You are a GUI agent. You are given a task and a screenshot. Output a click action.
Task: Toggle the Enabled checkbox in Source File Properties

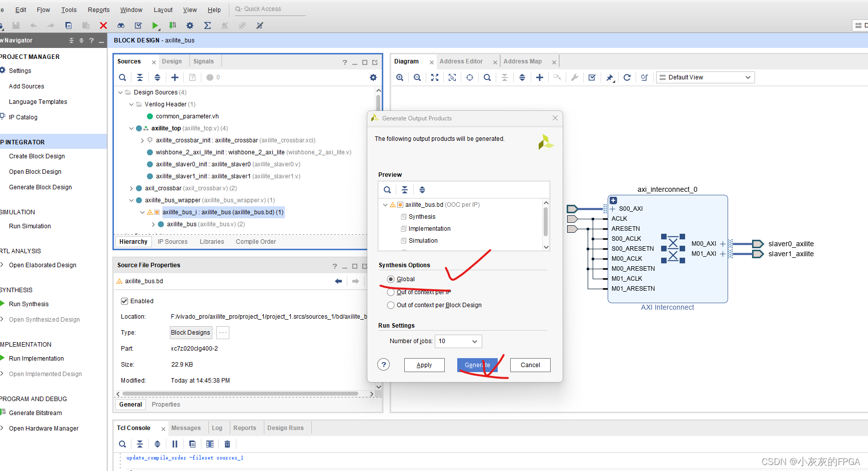tap(124, 301)
